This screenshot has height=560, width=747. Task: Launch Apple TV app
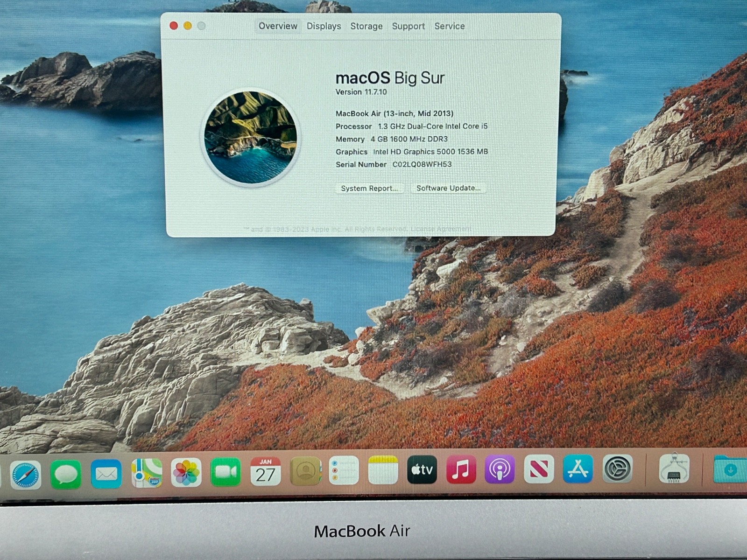[422, 469]
